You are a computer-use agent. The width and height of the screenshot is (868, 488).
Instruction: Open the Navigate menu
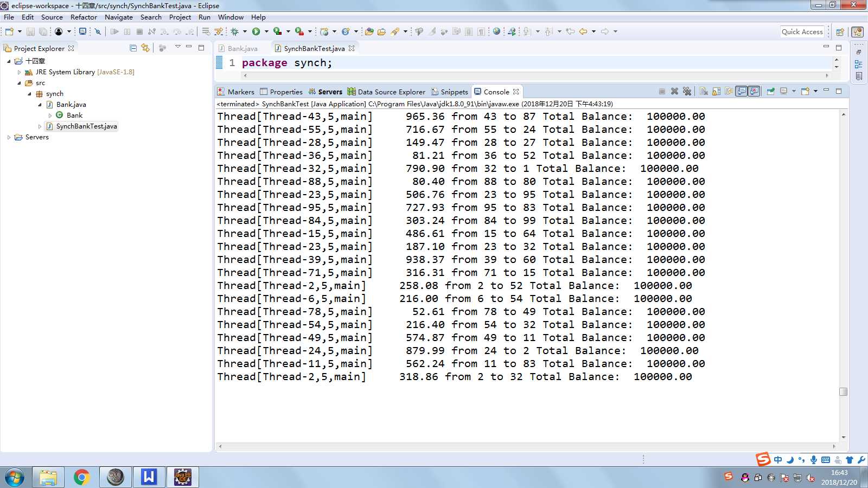[x=119, y=17]
